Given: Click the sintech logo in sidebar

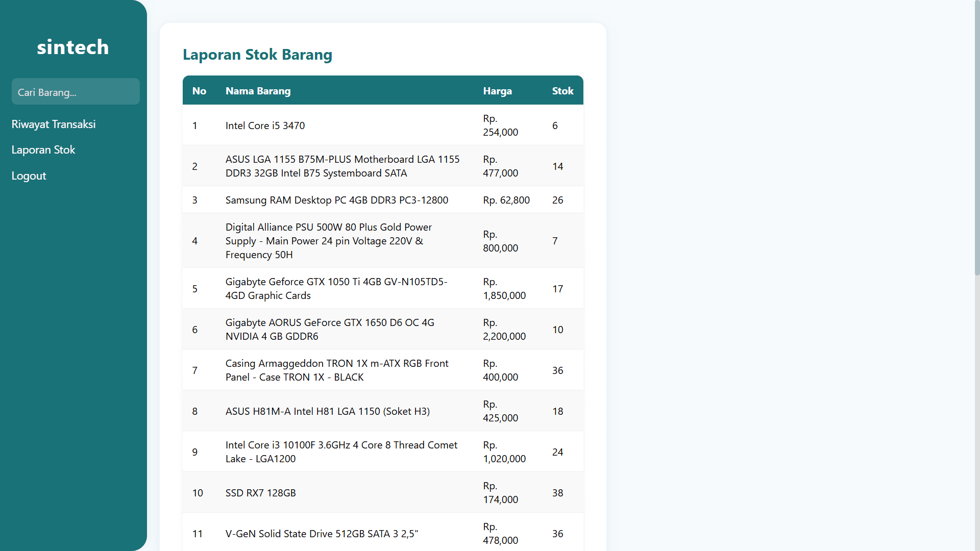Looking at the screenshot, I should pos(73,47).
